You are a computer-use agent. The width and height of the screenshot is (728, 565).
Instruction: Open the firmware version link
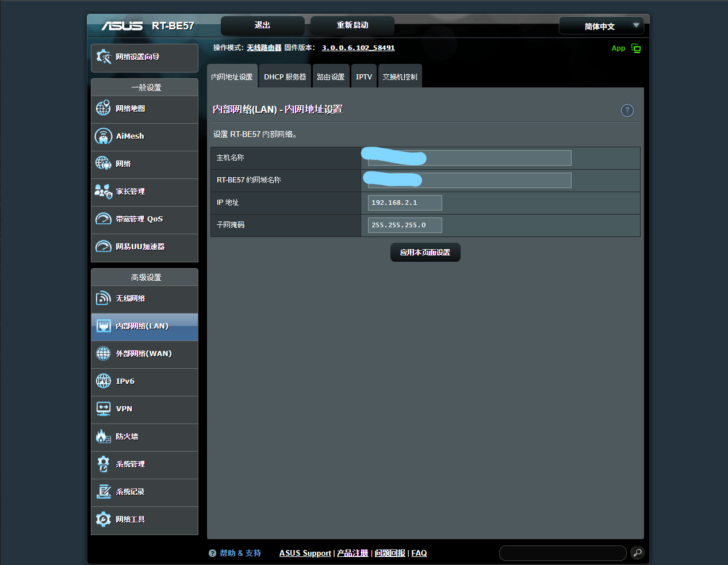tap(358, 48)
